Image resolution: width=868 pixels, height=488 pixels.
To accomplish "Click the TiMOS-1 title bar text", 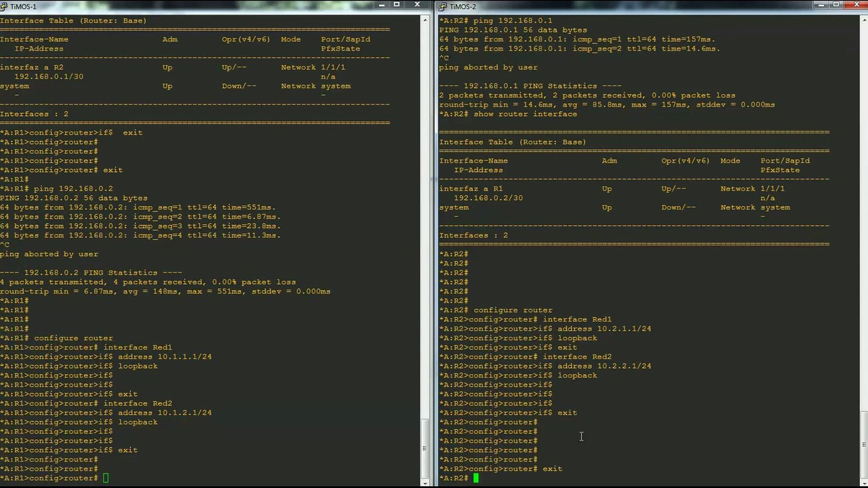I will 23,6.
